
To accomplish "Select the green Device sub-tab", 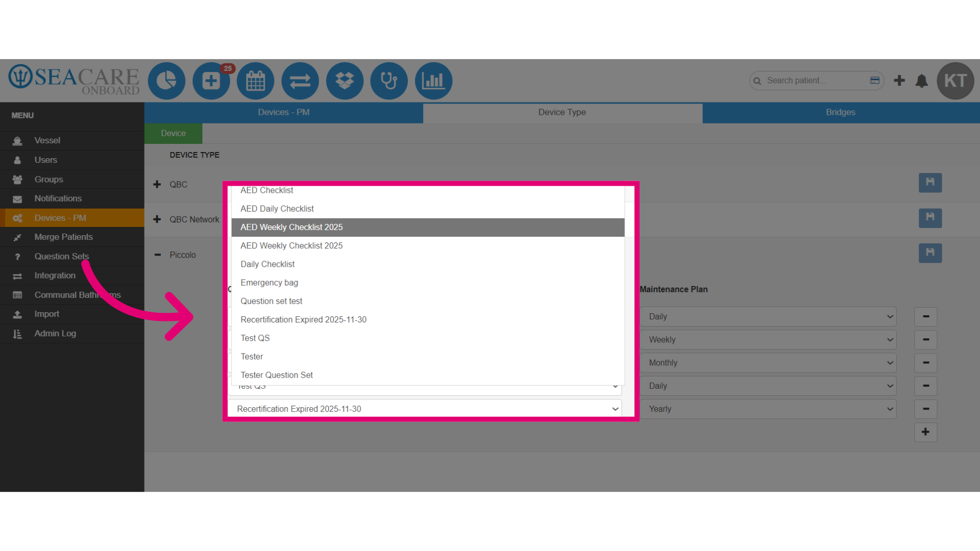I will (174, 133).
